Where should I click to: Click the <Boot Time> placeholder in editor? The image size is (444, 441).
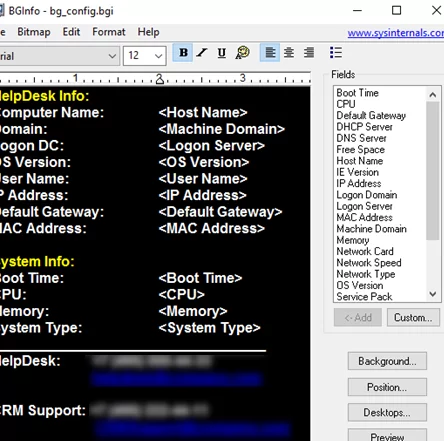point(200,278)
